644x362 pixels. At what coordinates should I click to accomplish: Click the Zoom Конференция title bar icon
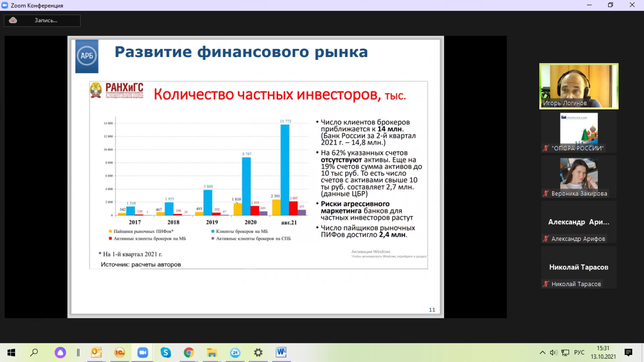pyautogui.click(x=5, y=5)
